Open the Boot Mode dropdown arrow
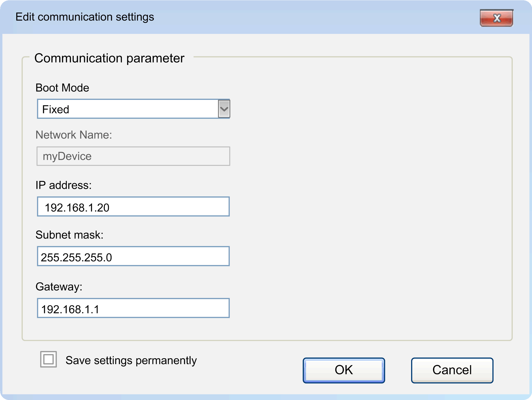This screenshot has height=400, width=532. click(224, 109)
